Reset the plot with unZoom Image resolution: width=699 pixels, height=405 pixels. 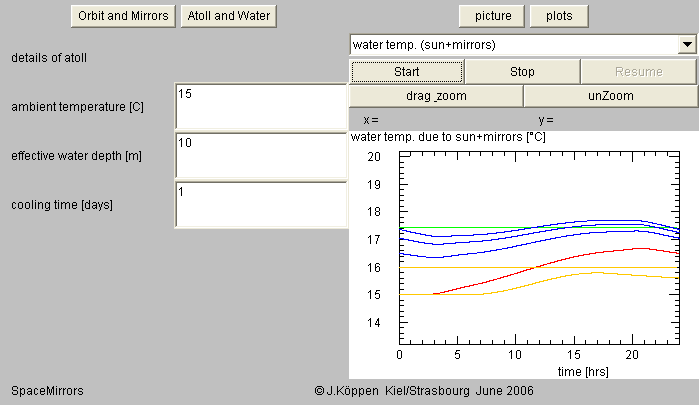[610, 96]
